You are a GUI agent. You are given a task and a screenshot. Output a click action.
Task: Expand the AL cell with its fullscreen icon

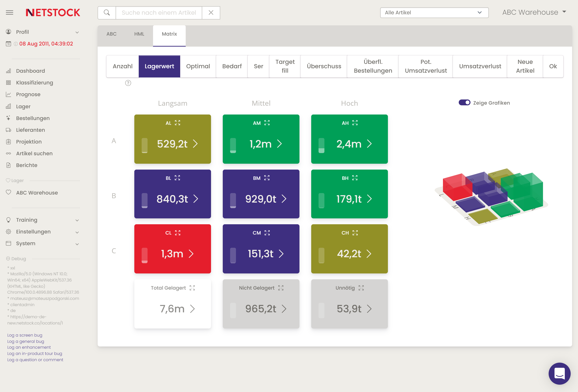pyautogui.click(x=177, y=123)
